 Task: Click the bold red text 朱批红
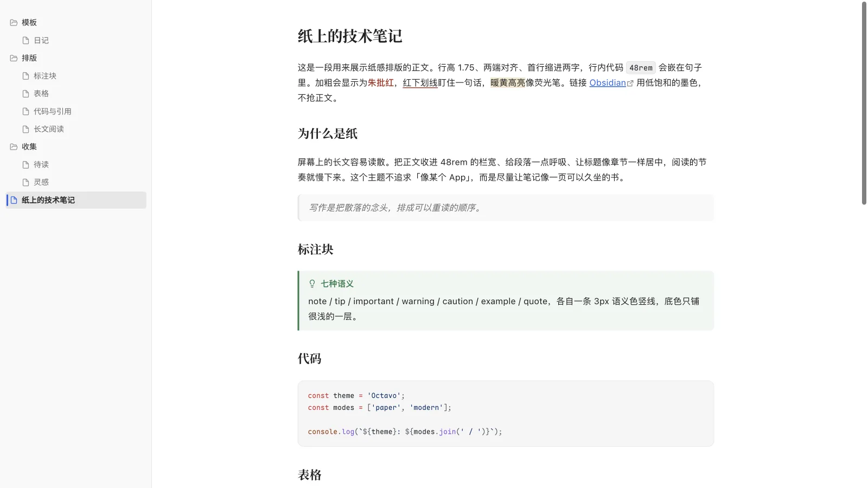tap(381, 83)
